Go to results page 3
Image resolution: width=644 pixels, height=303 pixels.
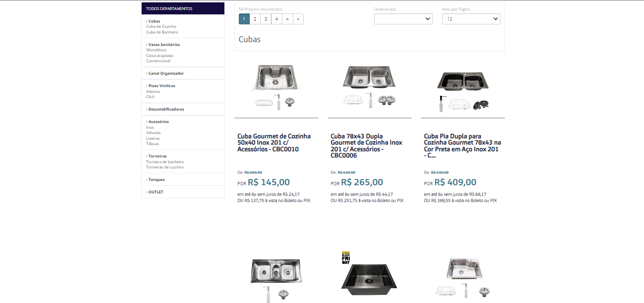pos(266,19)
